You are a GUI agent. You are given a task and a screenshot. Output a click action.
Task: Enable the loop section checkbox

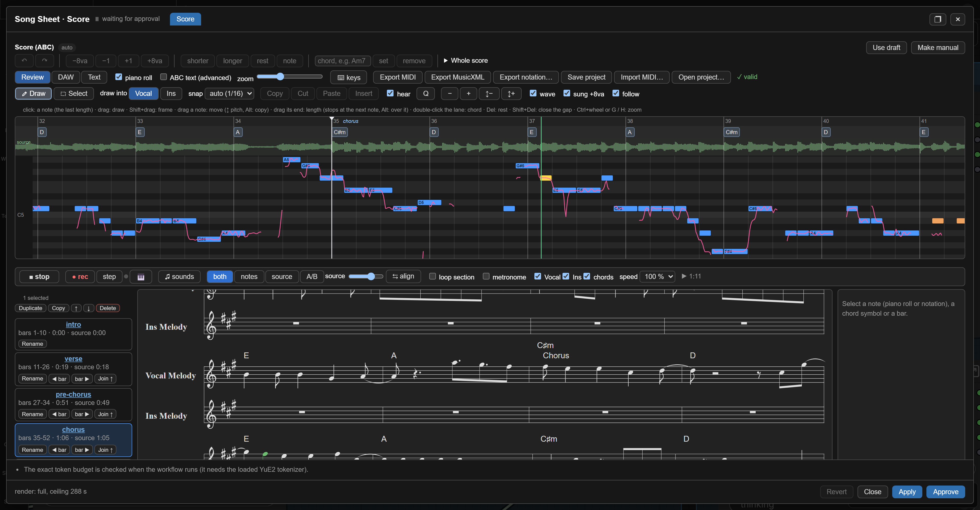433,276
